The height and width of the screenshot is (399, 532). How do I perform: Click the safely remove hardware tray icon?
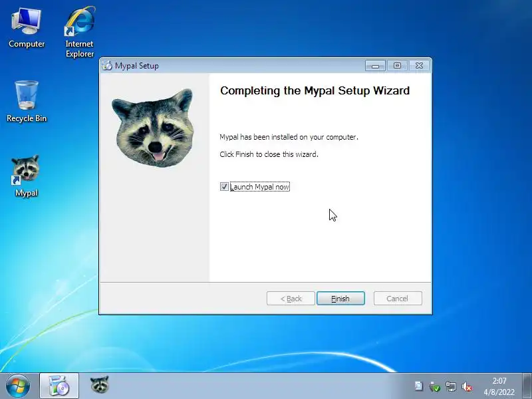(435, 386)
